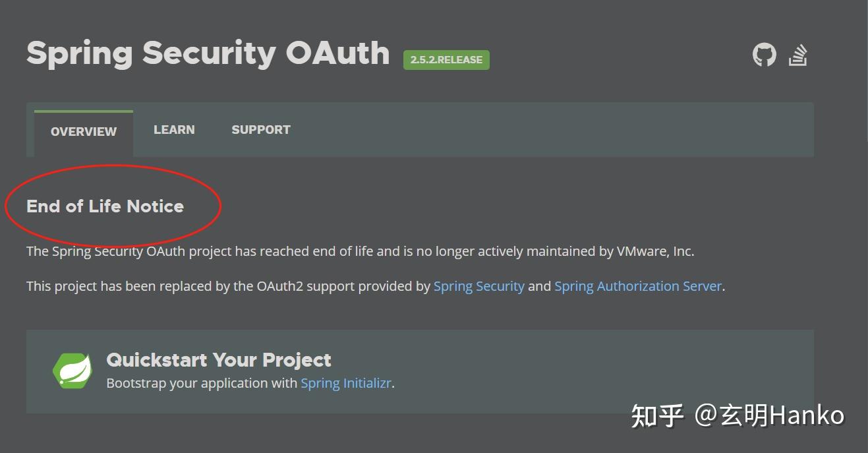Viewport: 868px width, 453px height.
Task: Open the GitHub repository via the octocat icon
Action: pos(764,55)
